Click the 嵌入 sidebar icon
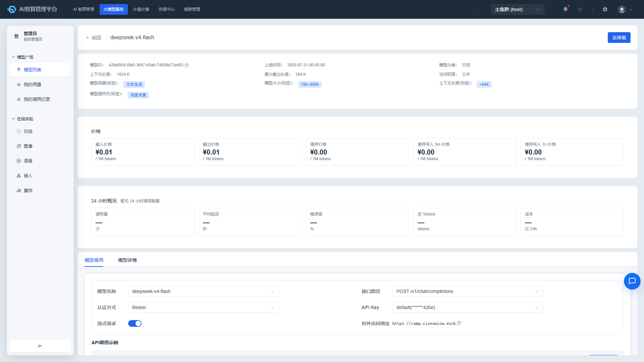This screenshot has height=362, width=644. pos(19,176)
